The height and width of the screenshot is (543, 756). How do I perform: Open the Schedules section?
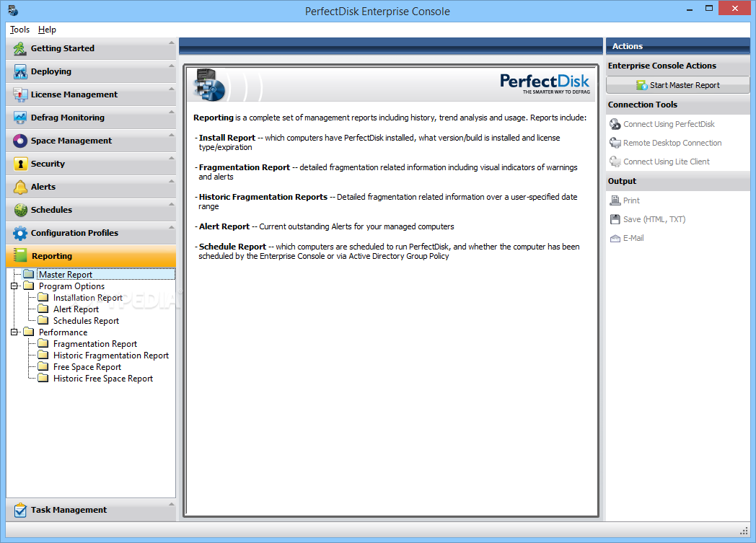(x=91, y=210)
